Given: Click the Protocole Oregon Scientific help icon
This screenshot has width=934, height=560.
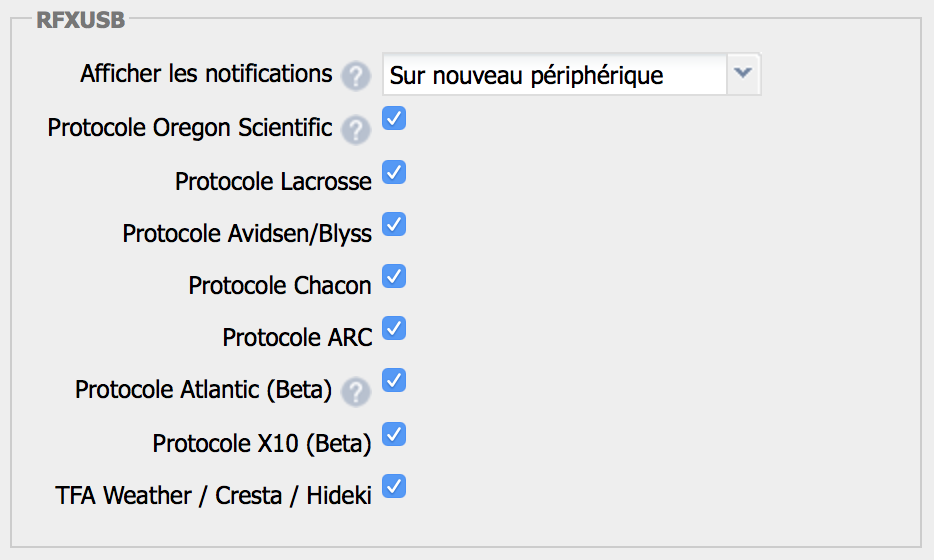Looking at the screenshot, I should [356, 130].
